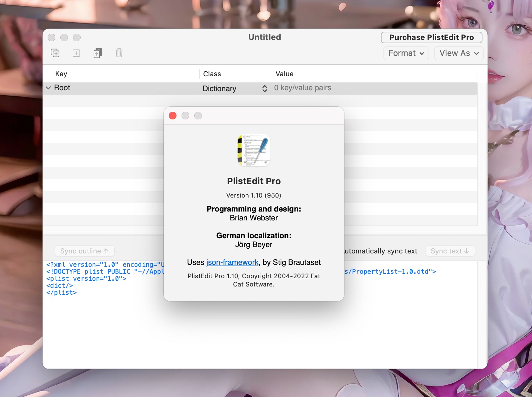Open the Dictionary class popup for Root

point(235,89)
